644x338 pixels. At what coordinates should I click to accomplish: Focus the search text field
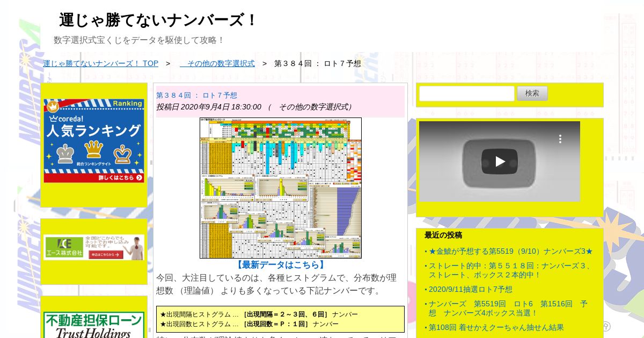click(467, 93)
